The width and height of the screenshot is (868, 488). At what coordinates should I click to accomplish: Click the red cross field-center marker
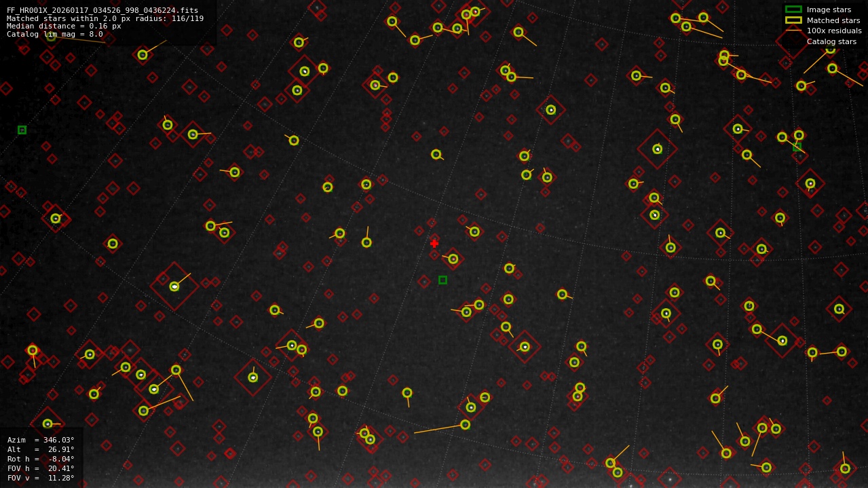(434, 243)
